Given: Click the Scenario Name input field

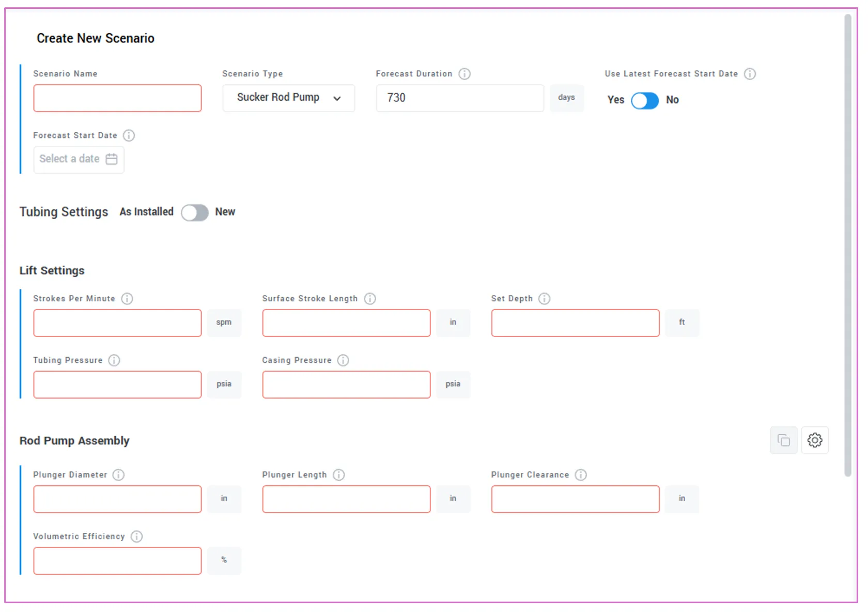Looking at the screenshot, I should coord(117,98).
